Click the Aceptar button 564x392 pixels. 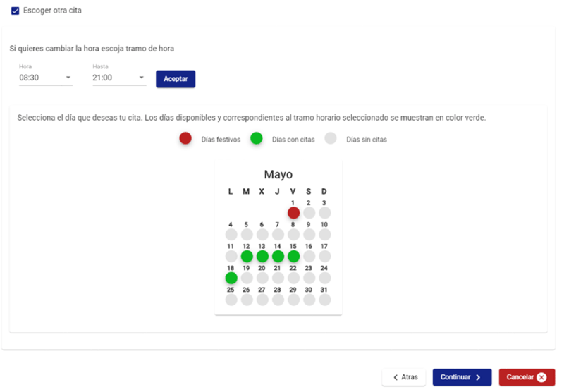[176, 79]
